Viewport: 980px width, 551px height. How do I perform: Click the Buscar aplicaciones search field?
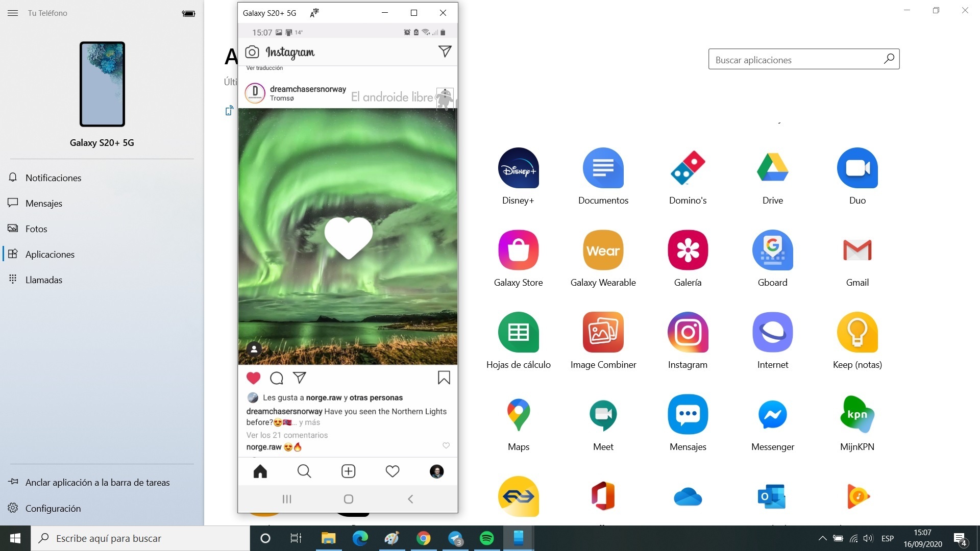tap(804, 59)
